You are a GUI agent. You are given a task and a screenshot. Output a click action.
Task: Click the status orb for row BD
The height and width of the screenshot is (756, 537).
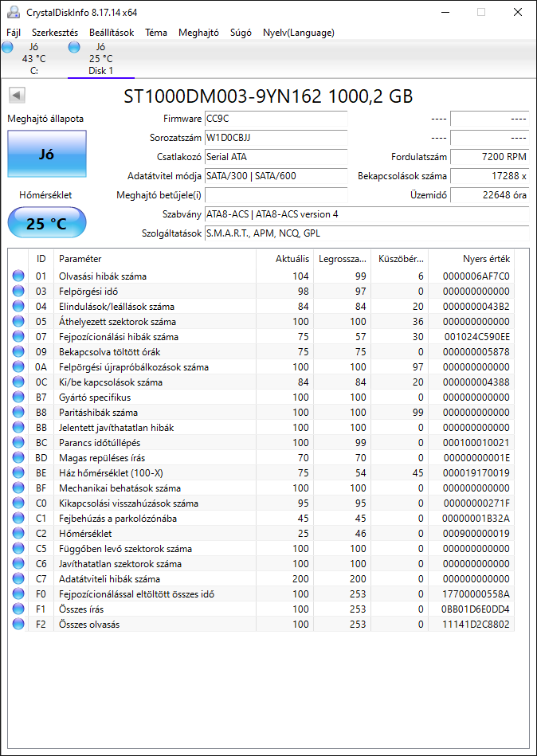pos(18,457)
